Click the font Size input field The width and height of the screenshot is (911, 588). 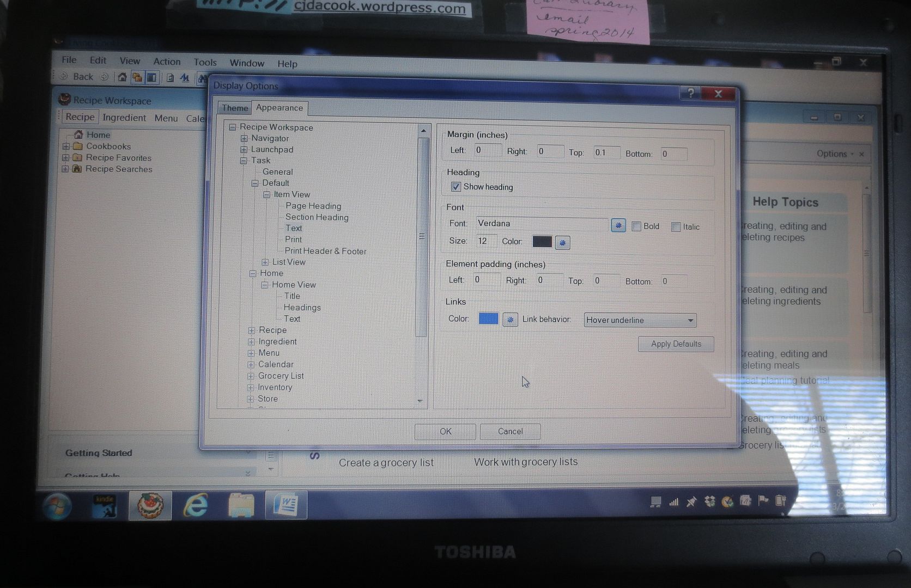pyautogui.click(x=487, y=241)
